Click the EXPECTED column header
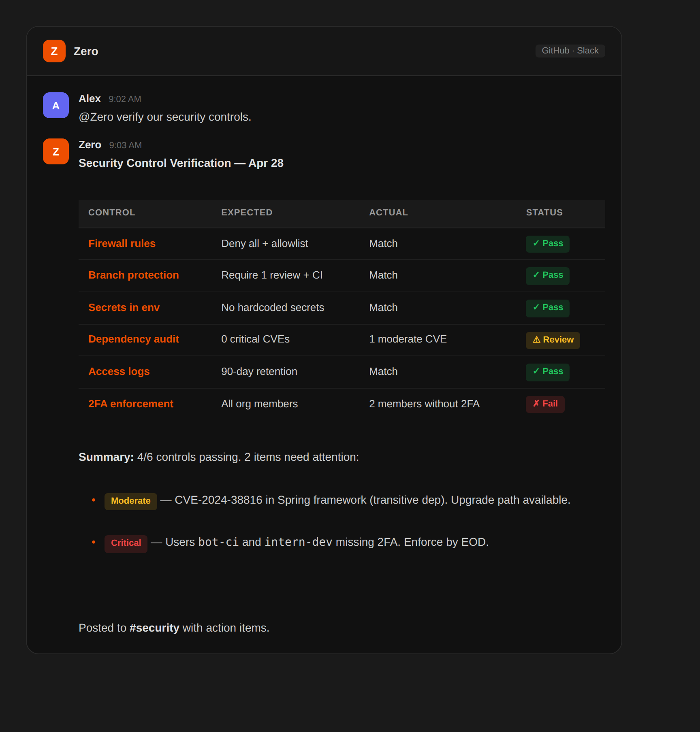Viewport: 700px width, 732px height. point(247,213)
